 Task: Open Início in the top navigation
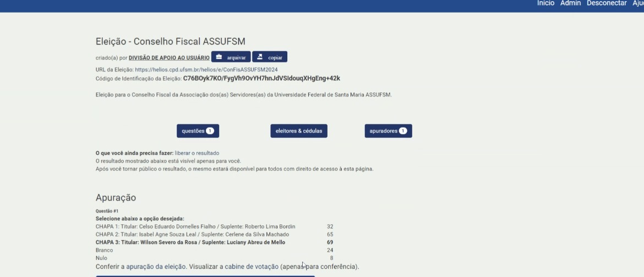545,3
